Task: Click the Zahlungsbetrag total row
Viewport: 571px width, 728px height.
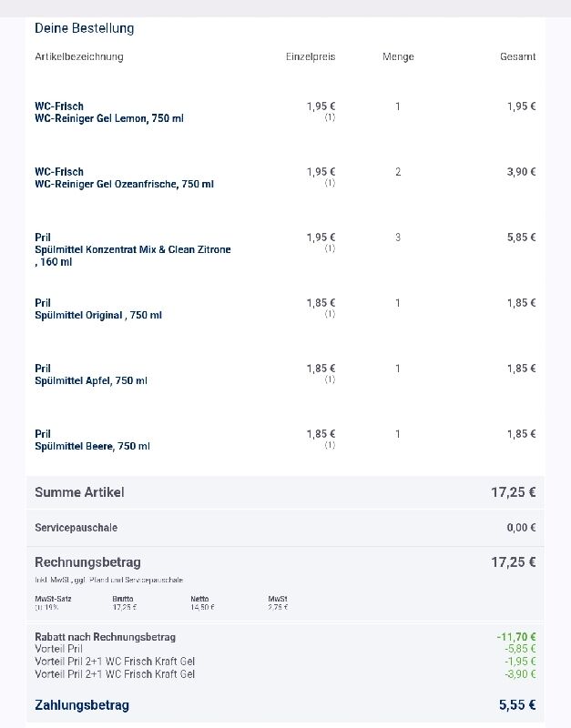Action: coord(285,704)
